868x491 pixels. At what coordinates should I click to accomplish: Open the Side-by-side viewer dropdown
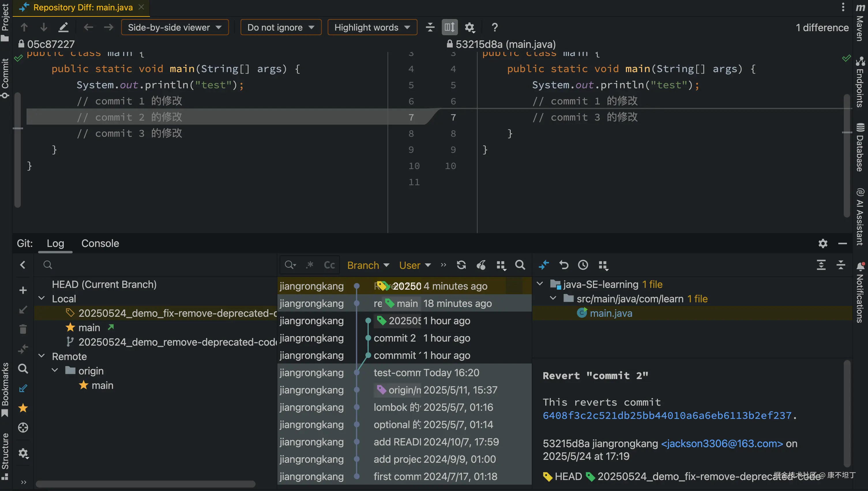(x=175, y=27)
